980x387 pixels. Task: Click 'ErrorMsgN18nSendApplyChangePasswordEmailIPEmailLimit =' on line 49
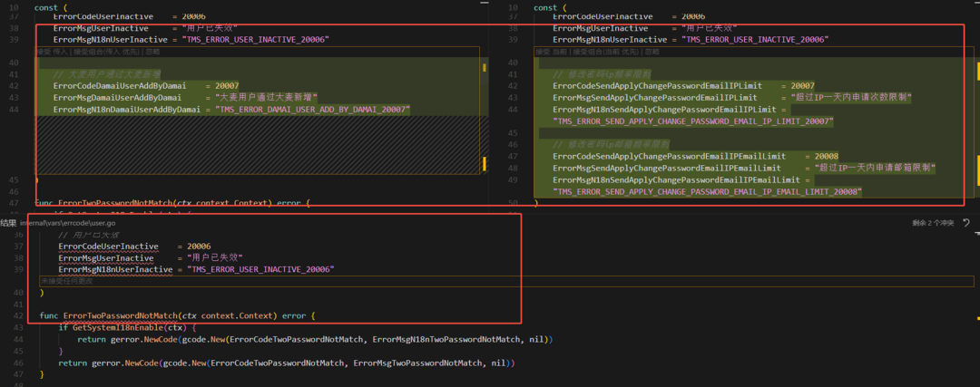point(681,179)
